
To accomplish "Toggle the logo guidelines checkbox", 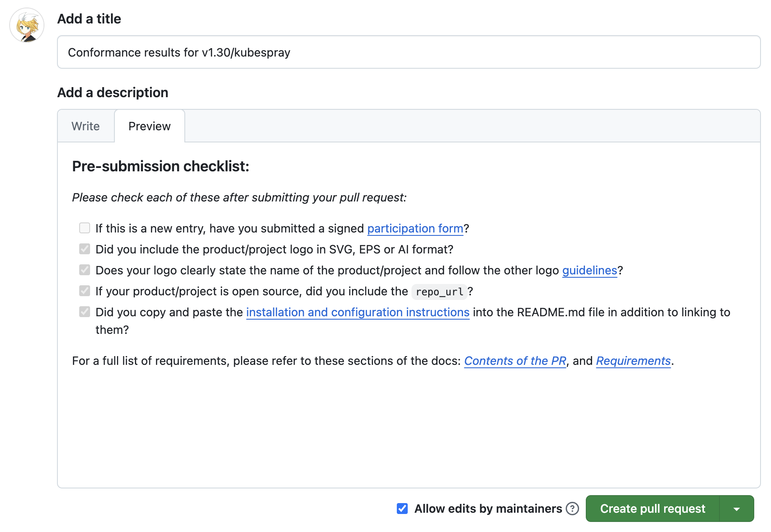I will click(x=85, y=270).
